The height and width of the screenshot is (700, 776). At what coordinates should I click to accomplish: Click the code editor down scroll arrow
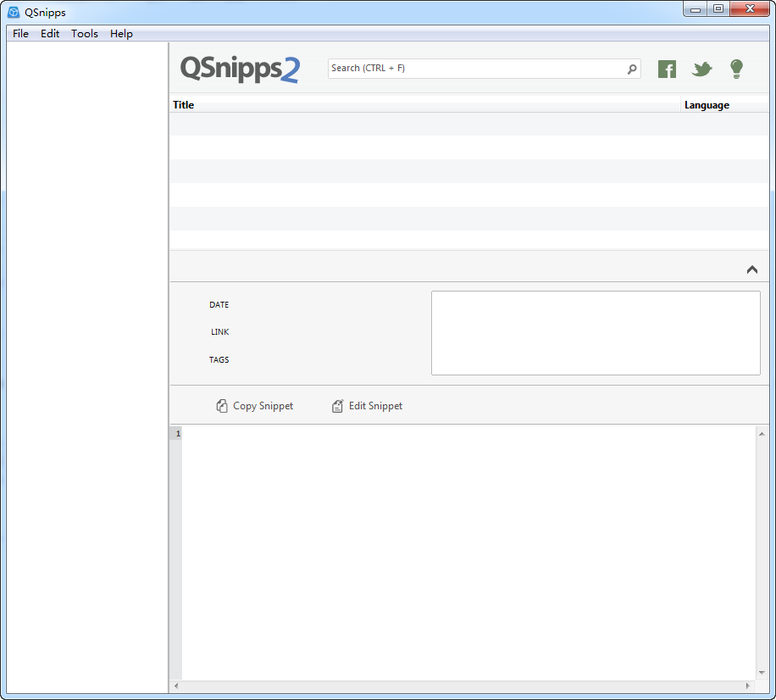click(x=762, y=672)
